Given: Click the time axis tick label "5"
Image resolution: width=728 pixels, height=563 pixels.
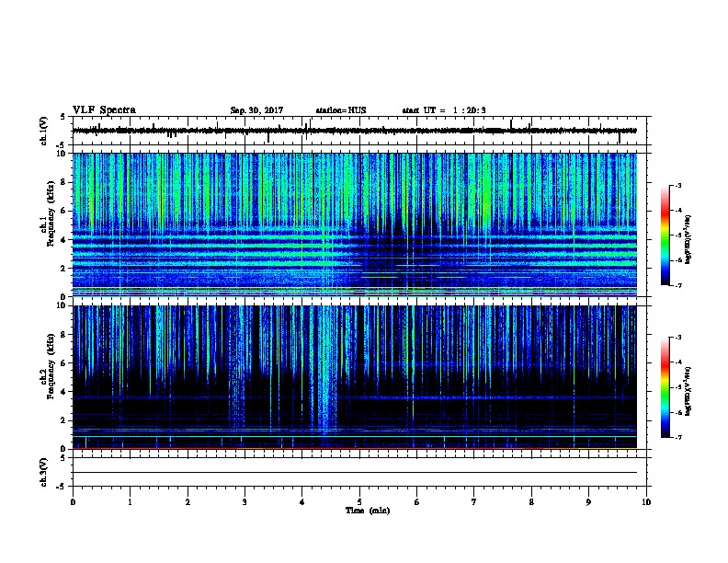Looking at the screenshot, I should (x=359, y=502).
